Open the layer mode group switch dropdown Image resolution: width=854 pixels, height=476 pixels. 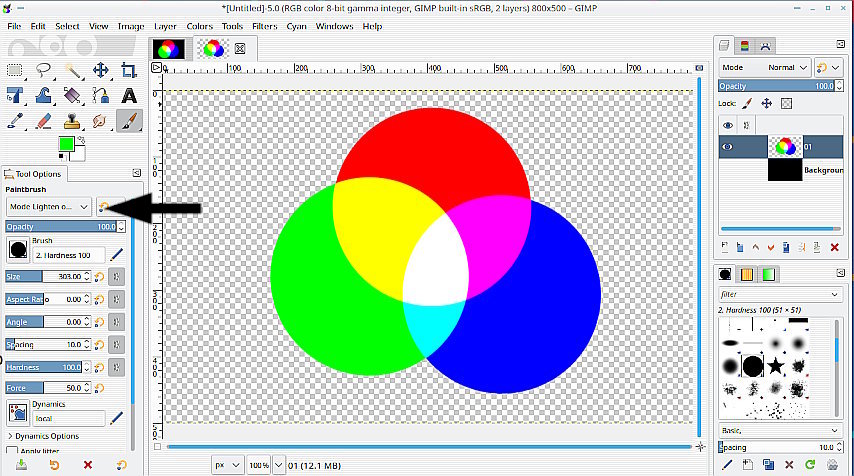(x=829, y=68)
